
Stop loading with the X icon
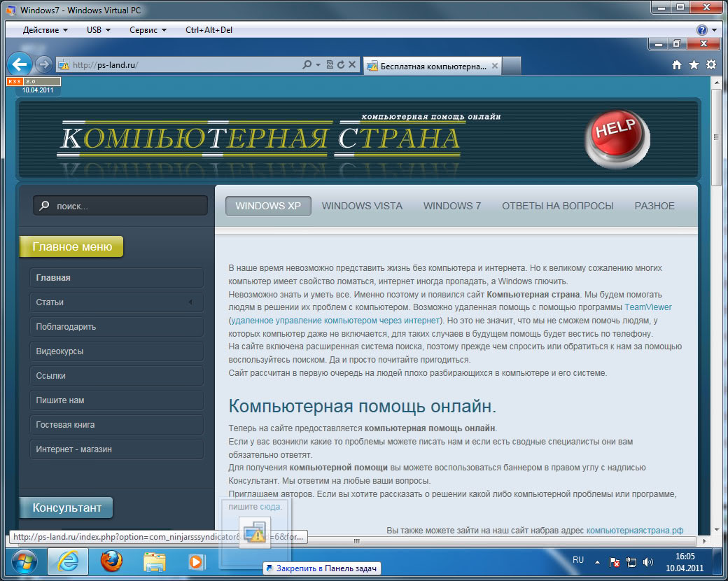click(x=352, y=64)
